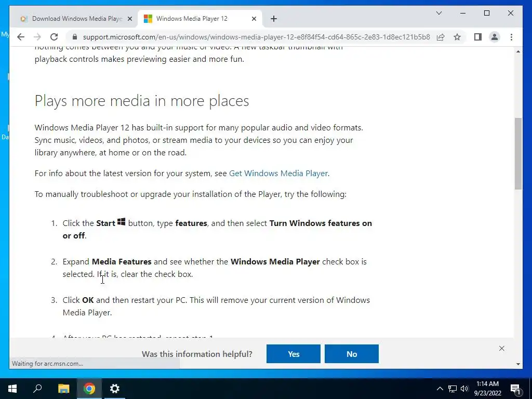Click the Media Features text in step 2

point(122,262)
